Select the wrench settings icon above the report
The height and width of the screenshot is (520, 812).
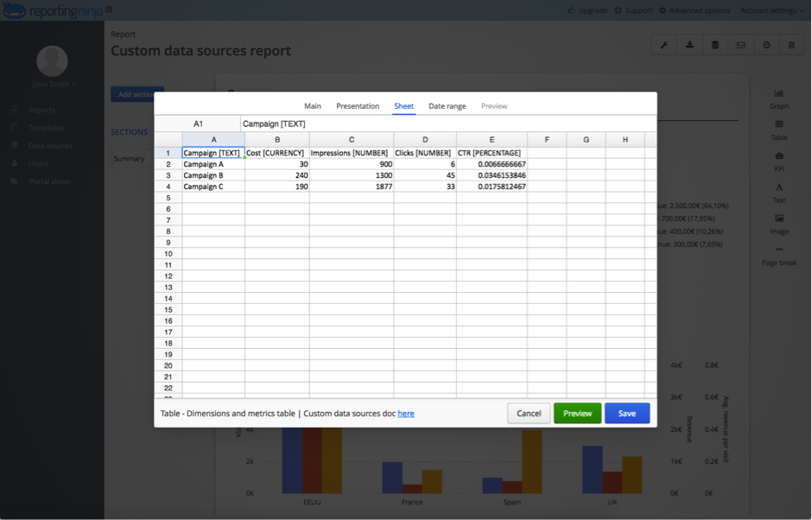663,44
